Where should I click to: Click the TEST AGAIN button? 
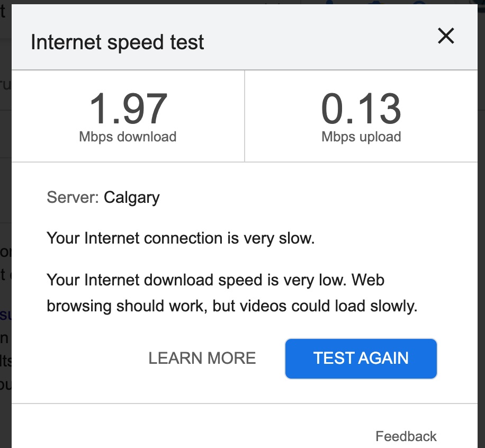tap(361, 359)
